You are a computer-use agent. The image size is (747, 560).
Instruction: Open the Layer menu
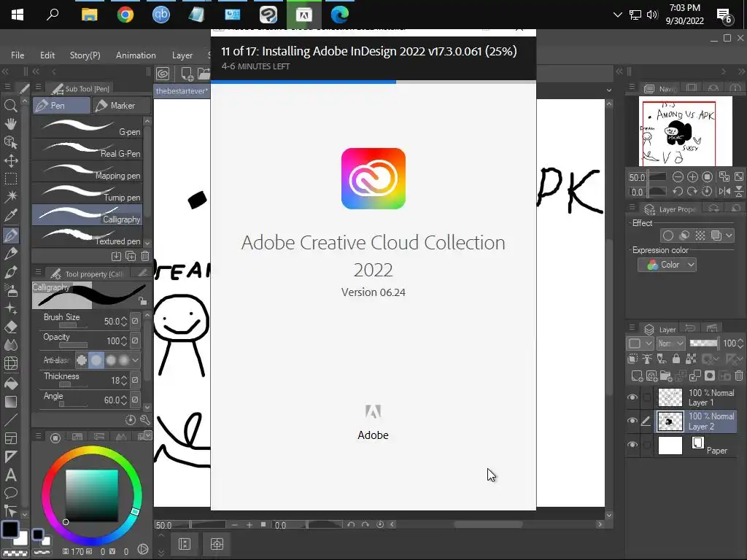coord(182,55)
